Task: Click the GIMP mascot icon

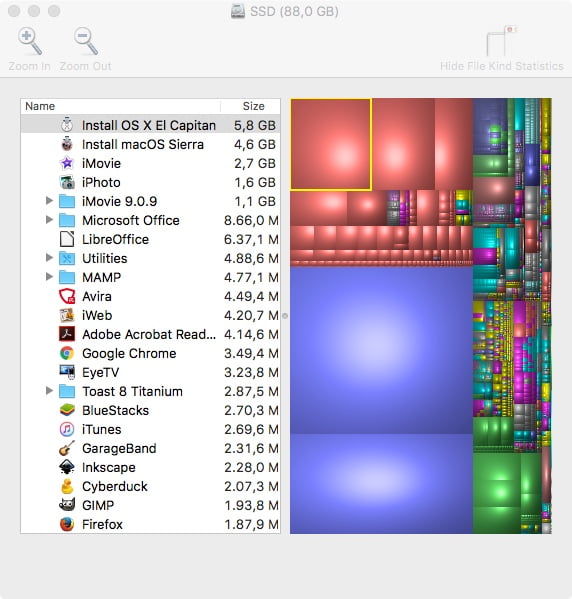Action: (x=67, y=505)
